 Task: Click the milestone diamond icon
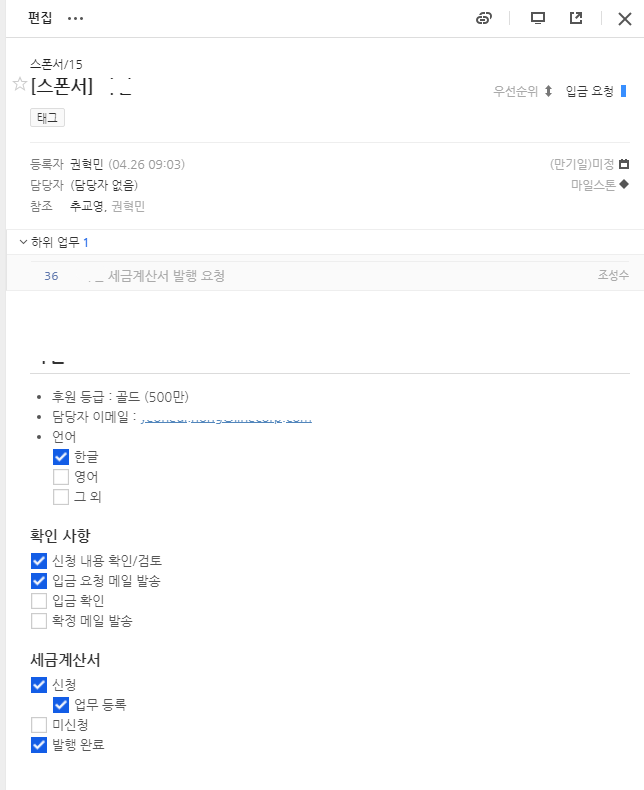tap(624, 184)
